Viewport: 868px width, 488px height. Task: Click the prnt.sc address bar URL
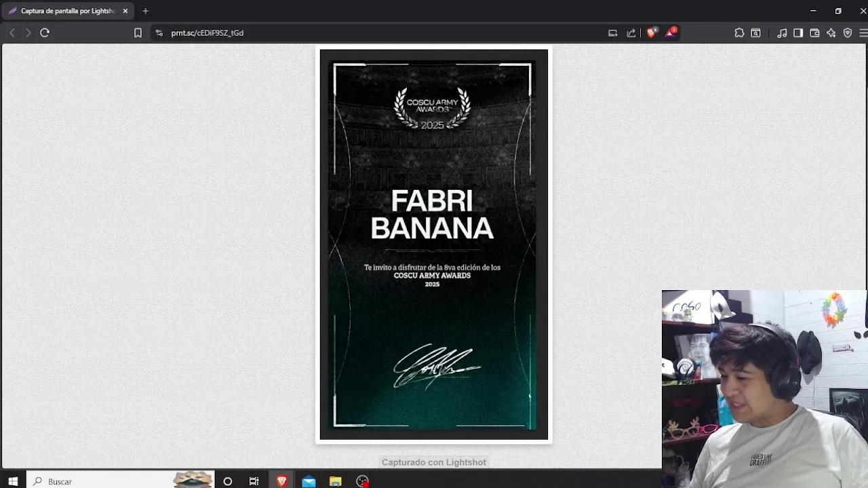[x=208, y=33]
